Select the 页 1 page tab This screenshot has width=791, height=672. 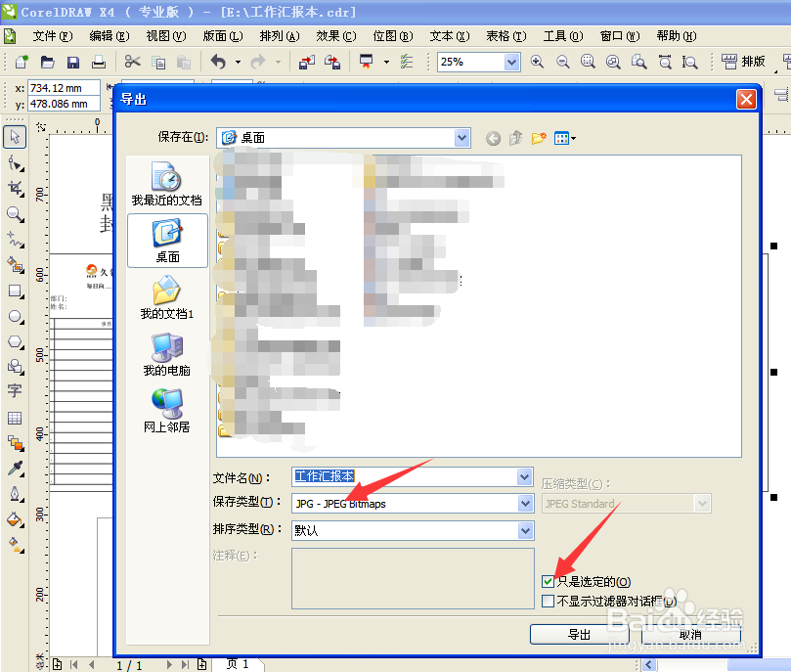pyautogui.click(x=237, y=664)
